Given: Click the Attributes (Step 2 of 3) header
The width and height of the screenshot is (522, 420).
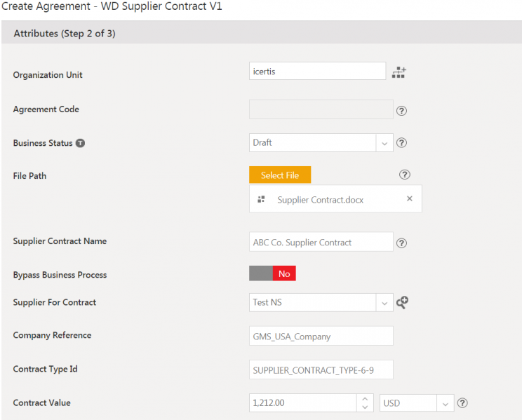Looking at the screenshot, I should [65, 33].
